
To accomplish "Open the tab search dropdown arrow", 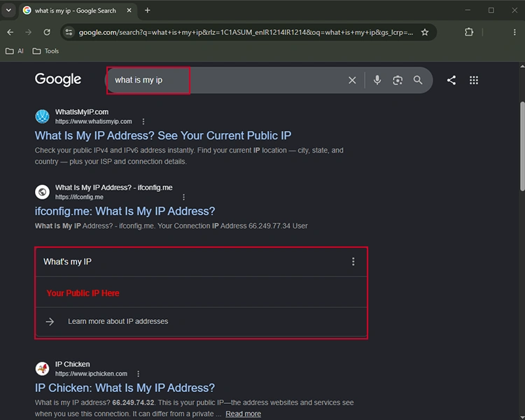I will pos(8,10).
